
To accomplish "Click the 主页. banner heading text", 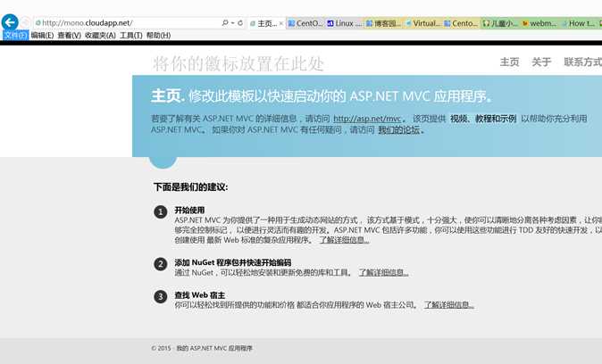I will tap(168, 95).
